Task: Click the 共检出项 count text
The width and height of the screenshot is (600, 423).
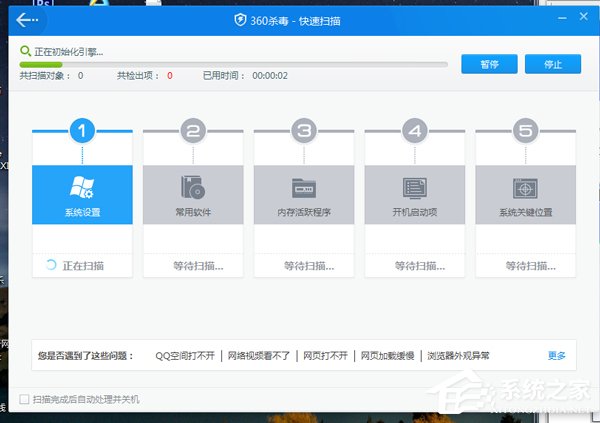Action: coord(145,75)
